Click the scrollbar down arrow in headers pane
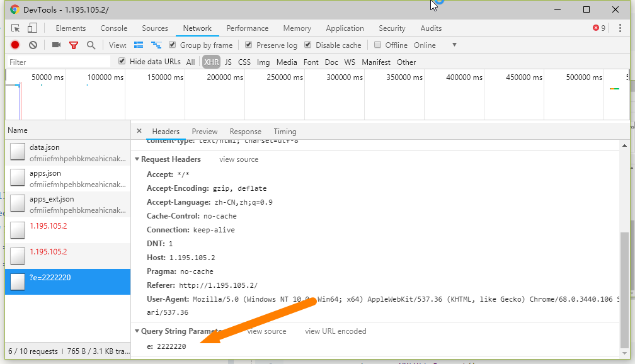 [624, 353]
